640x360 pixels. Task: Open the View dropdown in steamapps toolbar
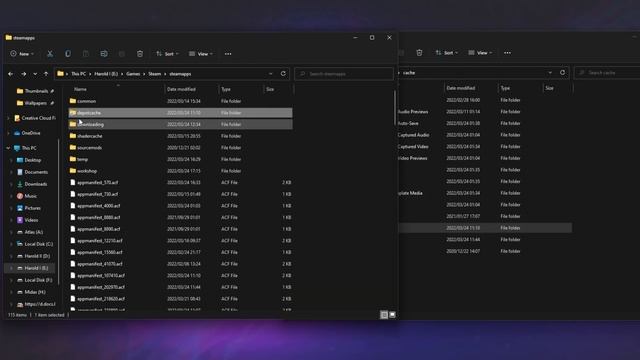(x=200, y=54)
